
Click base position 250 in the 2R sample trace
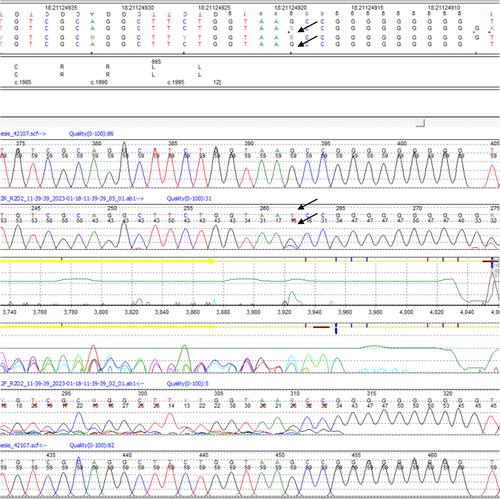pyautogui.click(x=112, y=208)
